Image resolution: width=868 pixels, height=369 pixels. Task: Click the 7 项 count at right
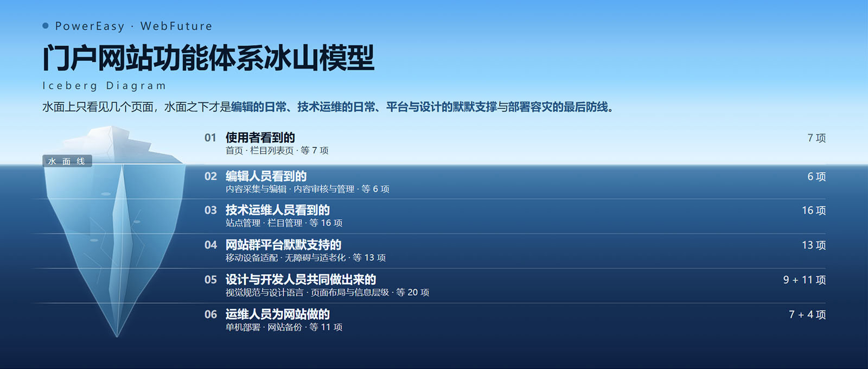coord(816,138)
